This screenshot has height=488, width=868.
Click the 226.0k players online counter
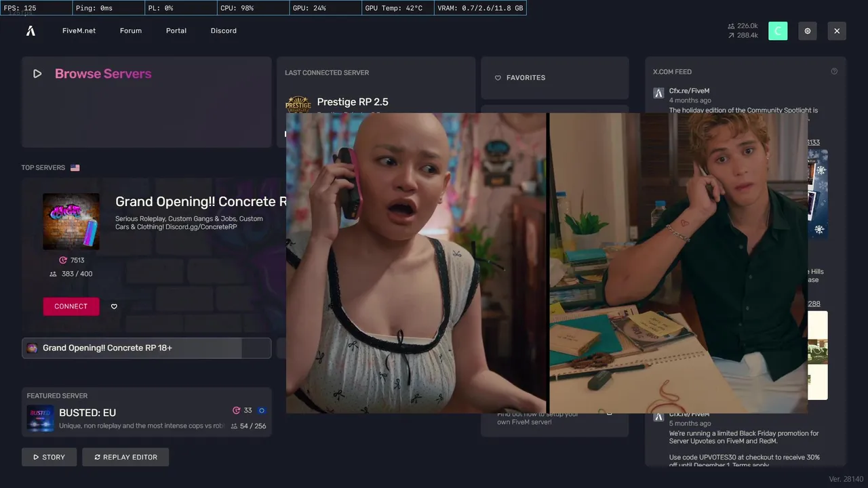point(743,26)
